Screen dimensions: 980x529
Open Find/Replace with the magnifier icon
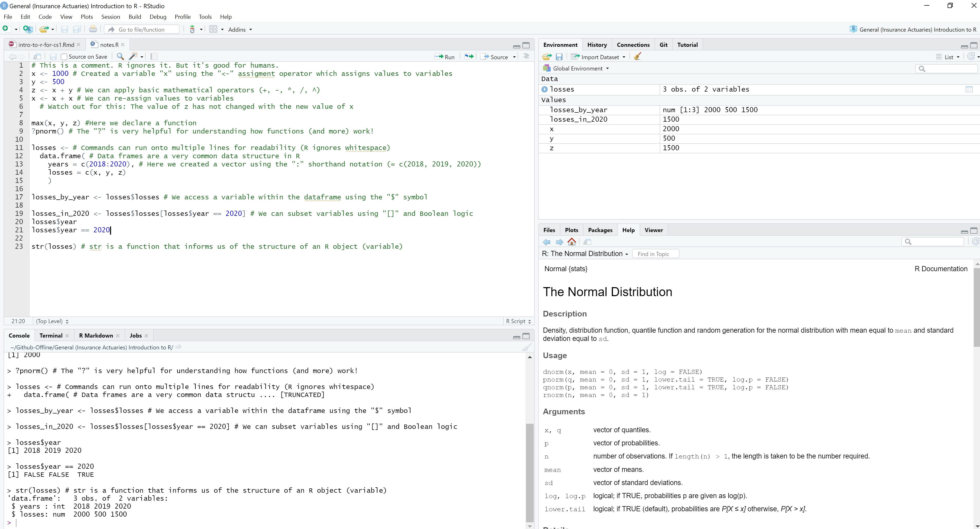click(120, 56)
